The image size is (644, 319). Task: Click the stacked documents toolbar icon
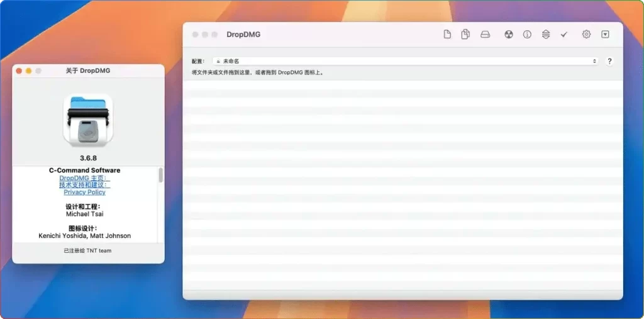pyautogui.click(x=465, y=35)
